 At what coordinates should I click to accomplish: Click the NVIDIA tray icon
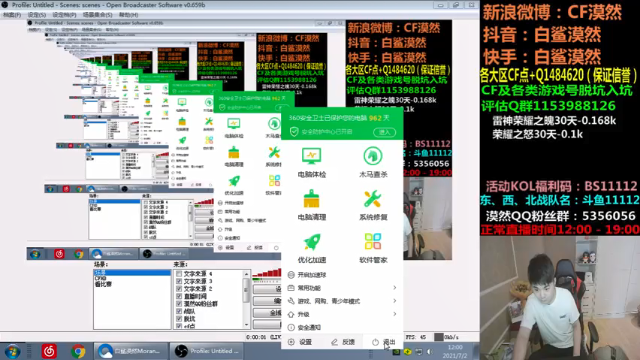pos(396,351)
